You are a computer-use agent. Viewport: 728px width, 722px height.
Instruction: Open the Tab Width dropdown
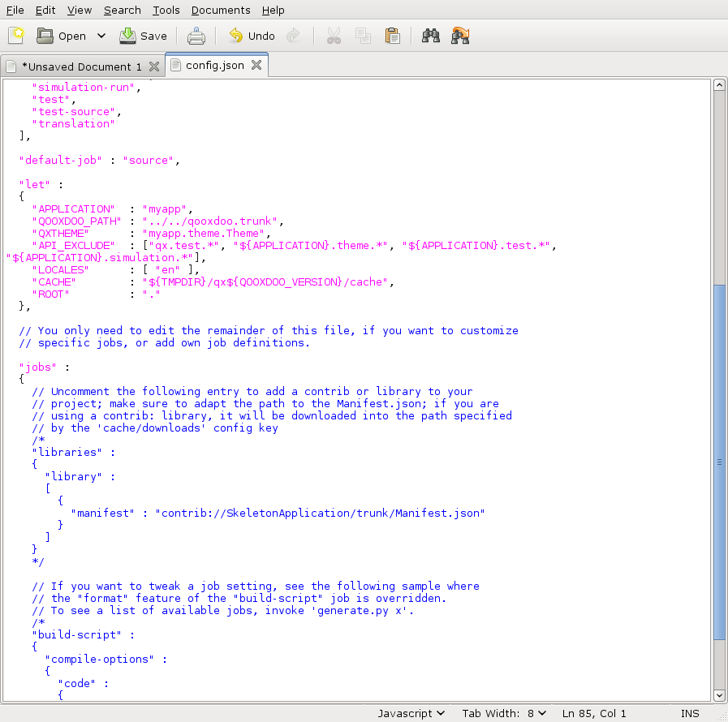(504, 713)
